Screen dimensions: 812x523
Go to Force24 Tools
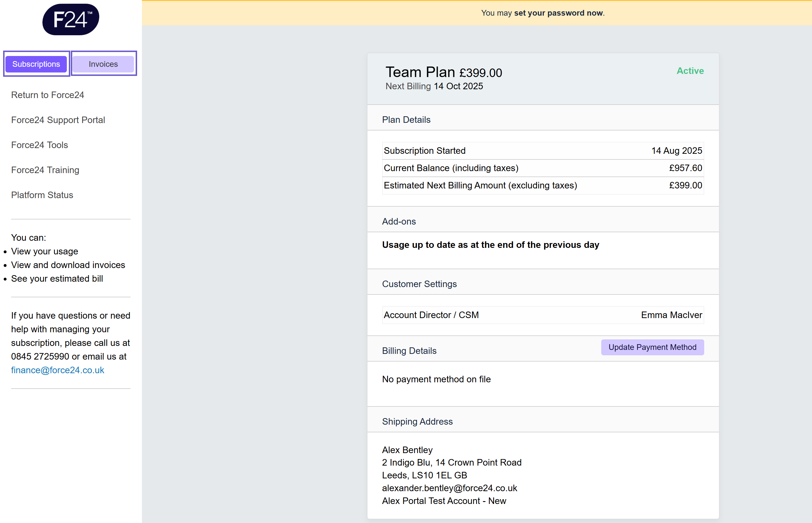[40, 145]
